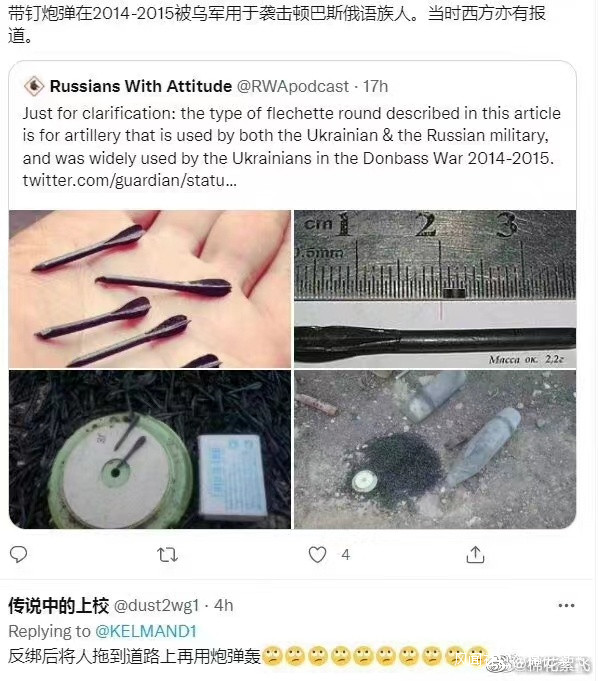Screen dimensions: 598x681
Task: Click the like count number 4
Action: (346, 555)
